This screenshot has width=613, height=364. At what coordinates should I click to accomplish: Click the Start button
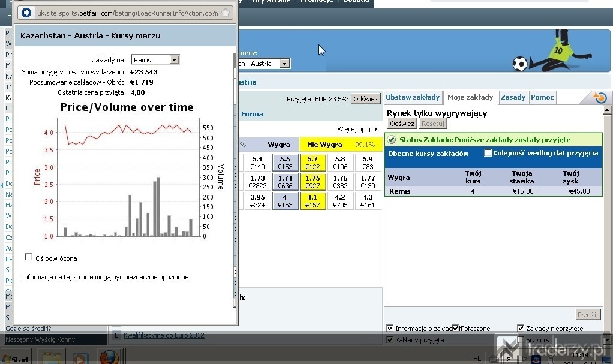click(16, 359)
